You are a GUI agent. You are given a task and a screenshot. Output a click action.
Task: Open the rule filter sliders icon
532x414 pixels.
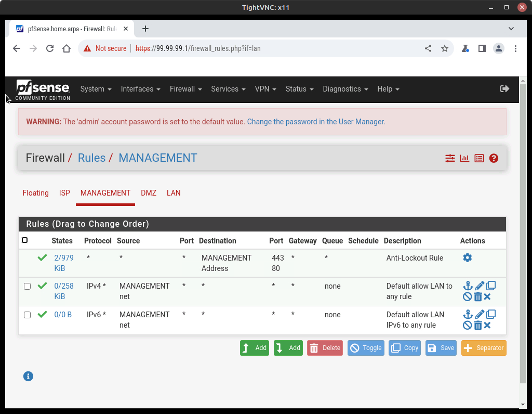[450, 158]
